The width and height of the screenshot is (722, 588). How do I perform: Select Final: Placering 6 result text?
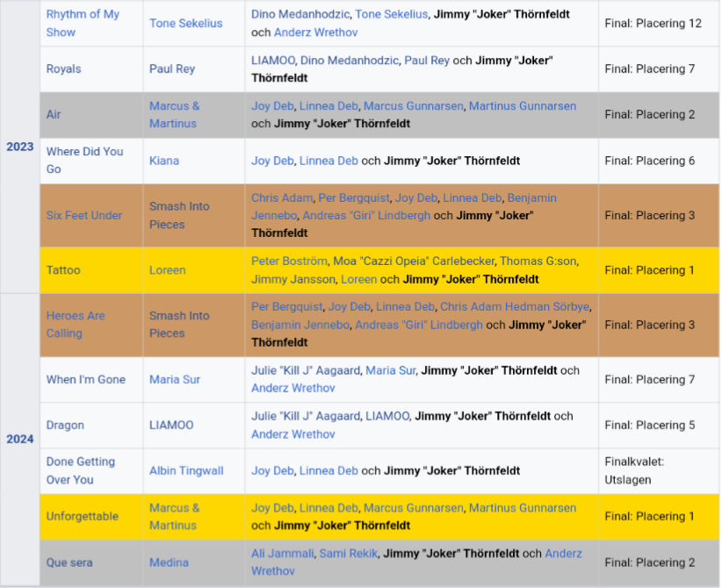pos(649,161)
